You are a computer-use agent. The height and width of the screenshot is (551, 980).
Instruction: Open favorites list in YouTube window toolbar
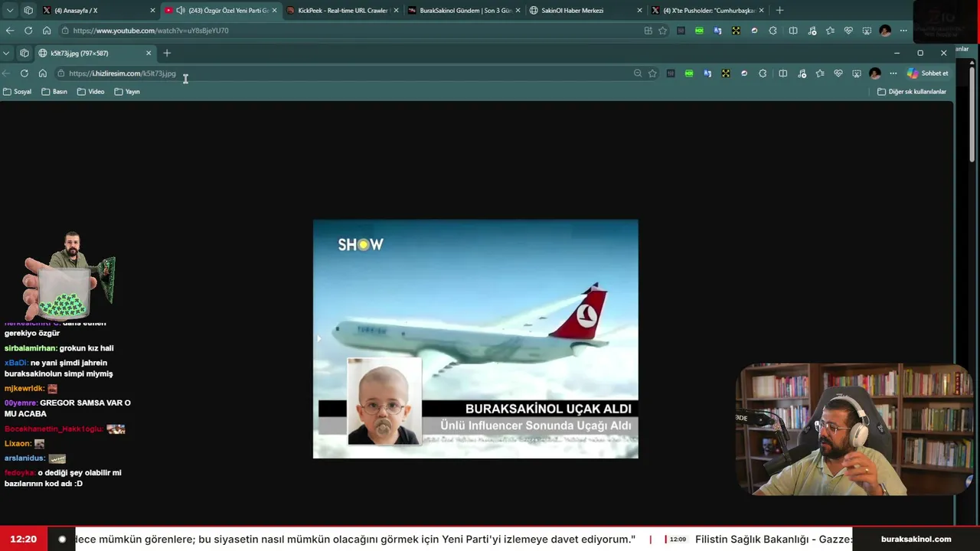(830, 31)
